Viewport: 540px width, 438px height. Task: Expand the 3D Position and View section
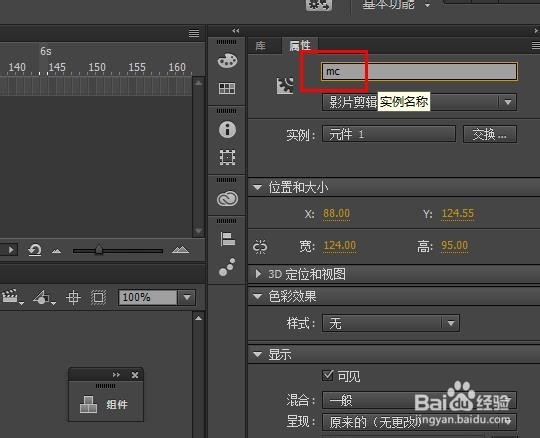point(258,274)
